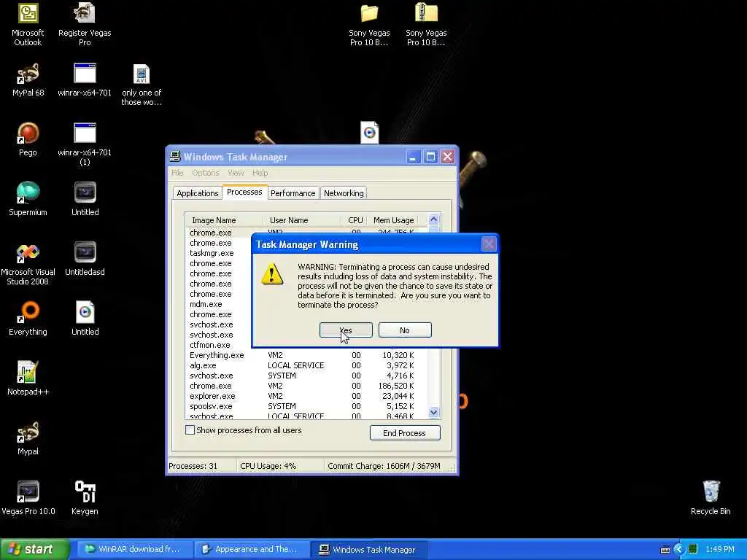Switch to the Processes tab
747x560 pixels.
[x=244, y=192]
